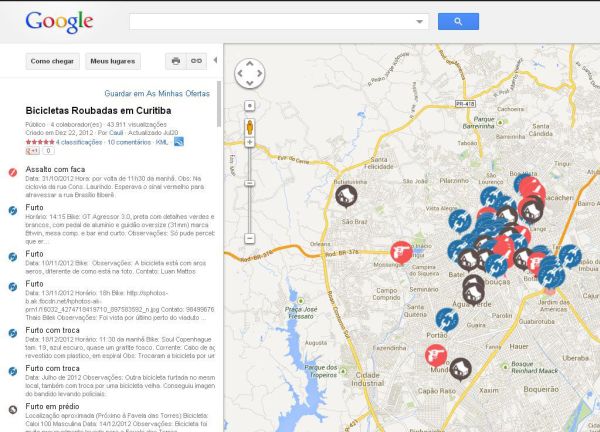Open the Meus lugares button
This screenshot has width=600, height=432.
(113, 61)
